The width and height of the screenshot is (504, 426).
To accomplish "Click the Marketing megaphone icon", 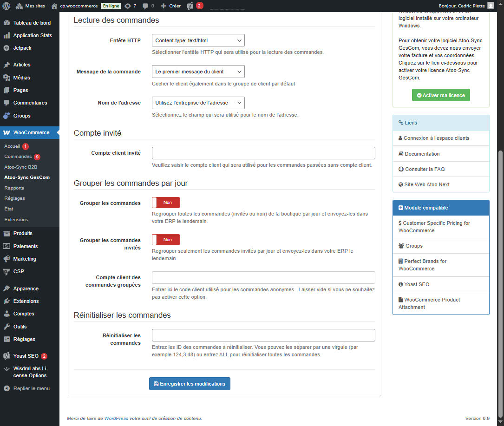I will (x=7, y=259).
